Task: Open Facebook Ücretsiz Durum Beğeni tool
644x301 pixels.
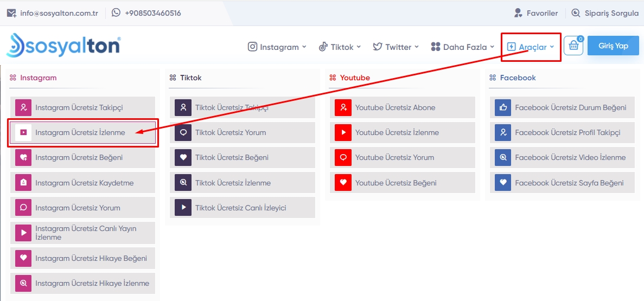Action: [562, 107]
